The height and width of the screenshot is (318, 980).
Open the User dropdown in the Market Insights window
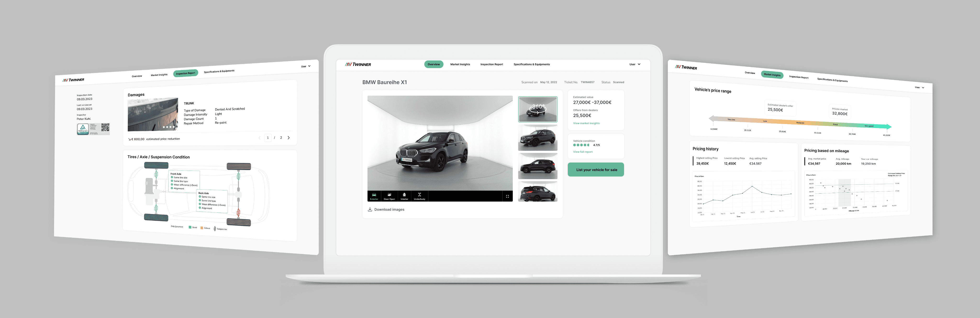[919, 87]
